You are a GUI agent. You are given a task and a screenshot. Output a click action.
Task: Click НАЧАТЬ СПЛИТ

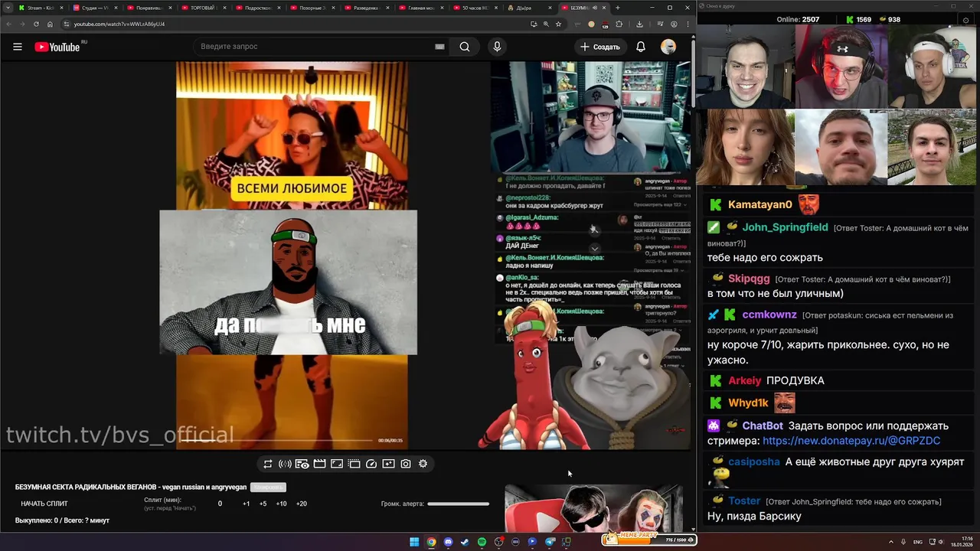tap(44, 504)
